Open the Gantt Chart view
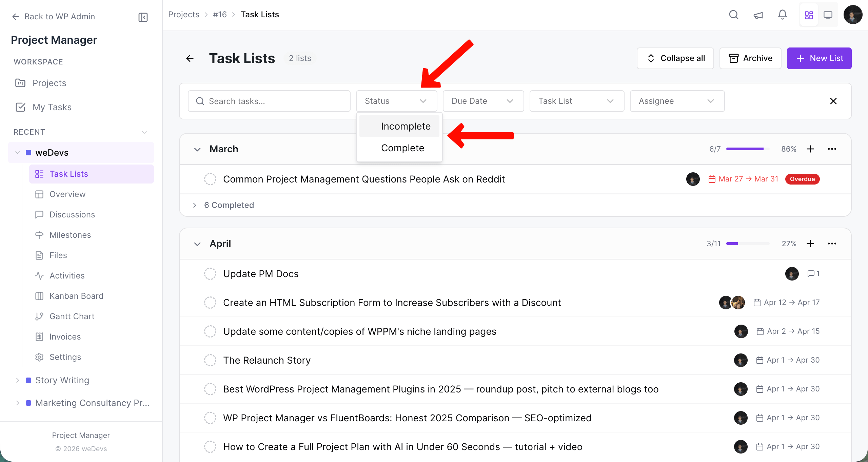 (72, 316)
